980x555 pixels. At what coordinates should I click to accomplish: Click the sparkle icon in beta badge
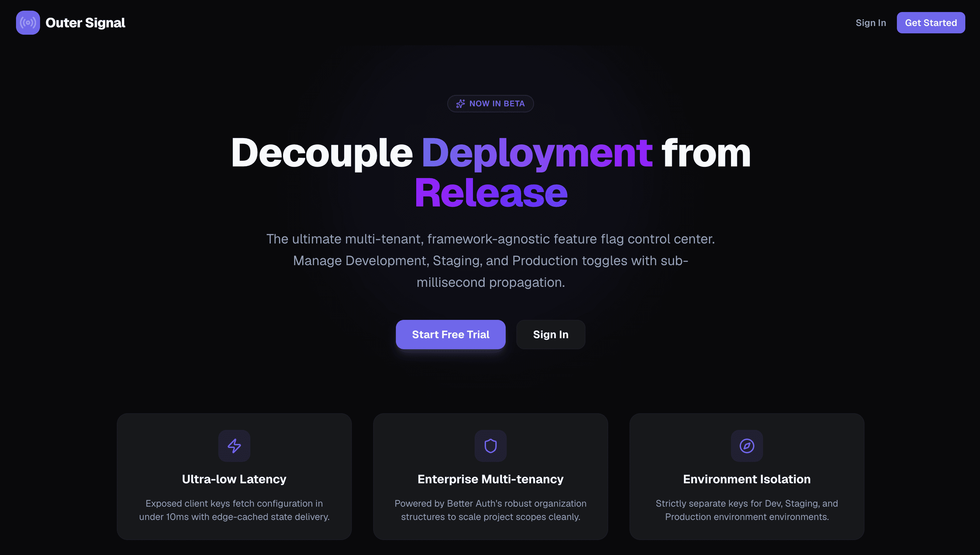click(460, 104)
